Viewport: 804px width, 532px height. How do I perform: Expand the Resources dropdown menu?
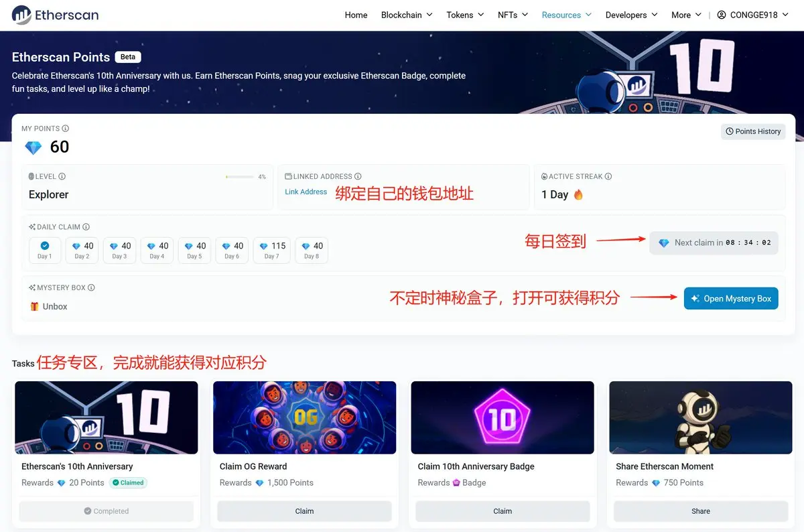567,15
